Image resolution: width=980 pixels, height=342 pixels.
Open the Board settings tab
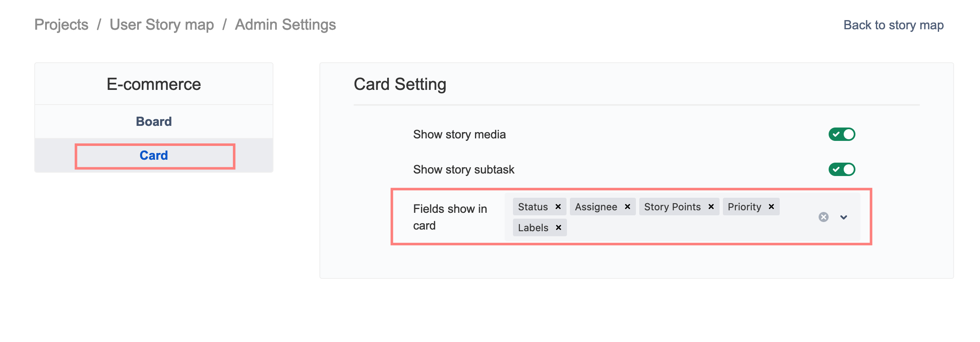point(154,122)
